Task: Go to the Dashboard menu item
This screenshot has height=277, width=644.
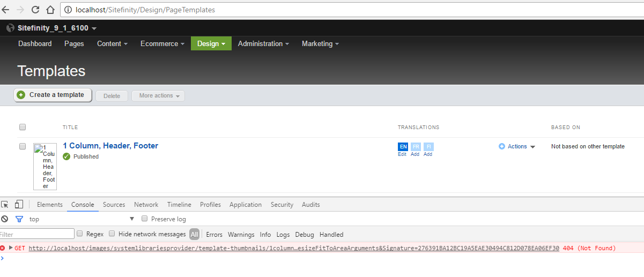Action: point(35,43)
